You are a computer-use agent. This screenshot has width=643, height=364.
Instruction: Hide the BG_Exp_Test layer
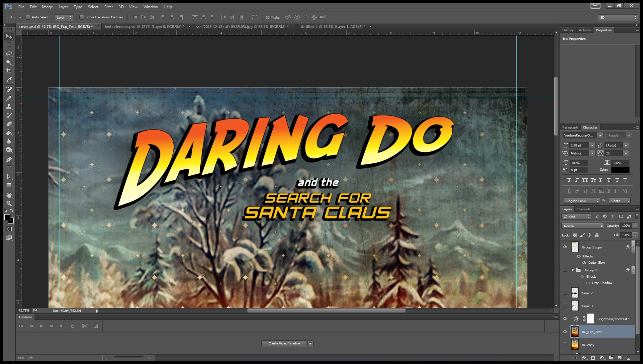(x=565, y=332)
